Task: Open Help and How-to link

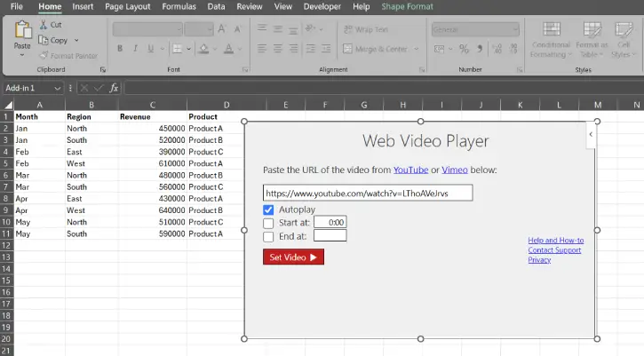Action: pos(556,241)
